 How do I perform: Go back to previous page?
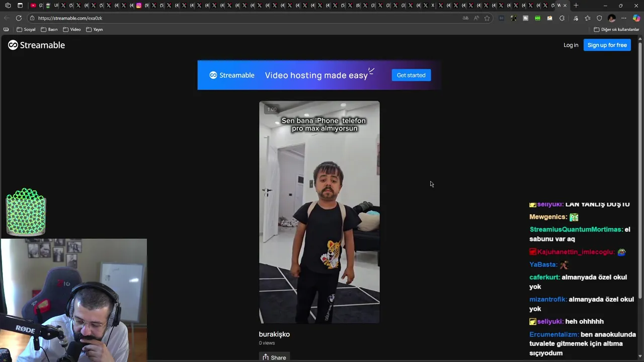pos(6,18)
